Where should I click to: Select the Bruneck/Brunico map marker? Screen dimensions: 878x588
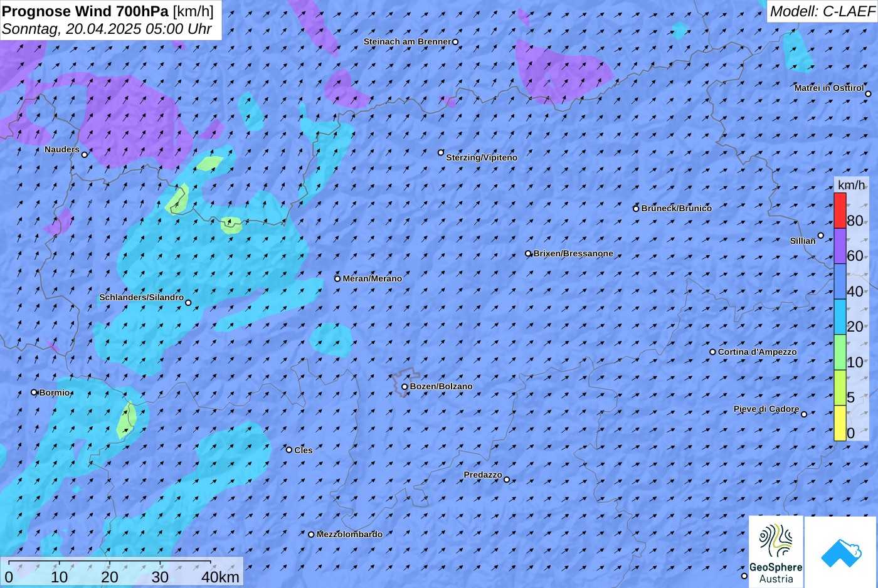click(636, 209)
